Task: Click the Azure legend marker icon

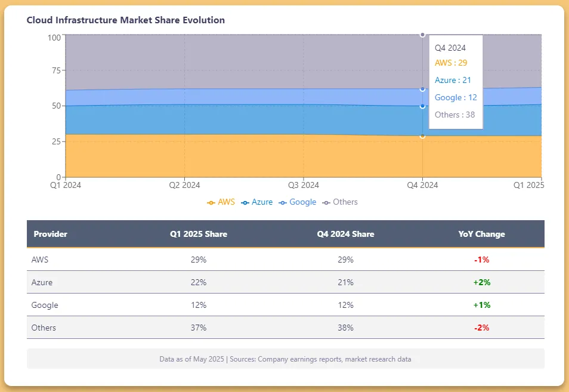Action: [x=245, y=203]
